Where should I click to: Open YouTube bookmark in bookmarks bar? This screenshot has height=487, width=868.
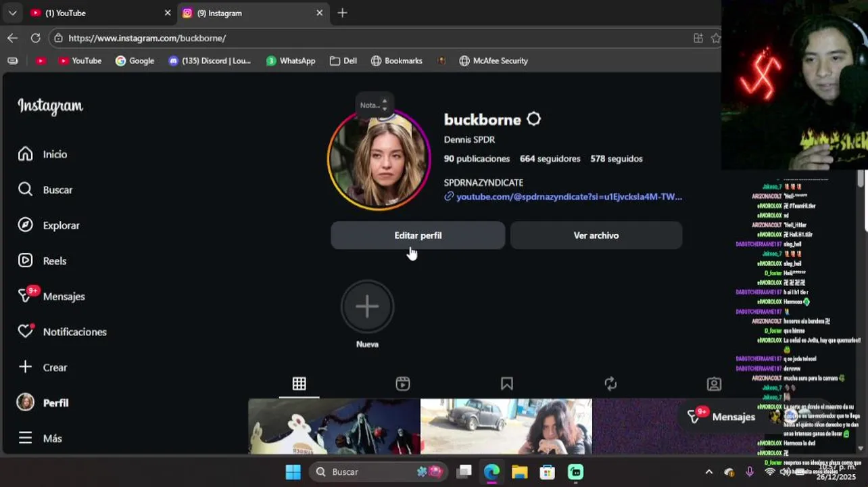(80, 61)
